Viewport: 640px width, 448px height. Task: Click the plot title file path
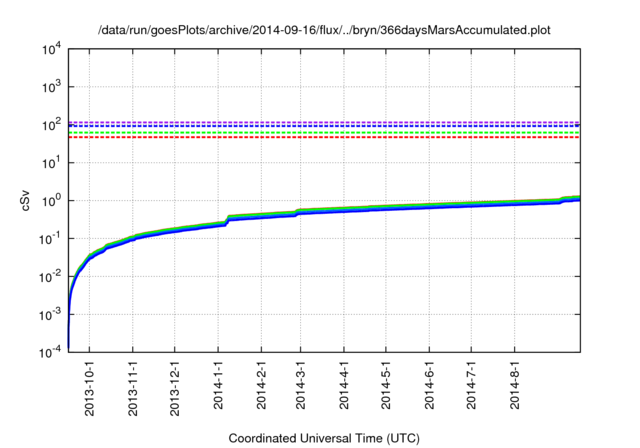(x=324, y=30)
